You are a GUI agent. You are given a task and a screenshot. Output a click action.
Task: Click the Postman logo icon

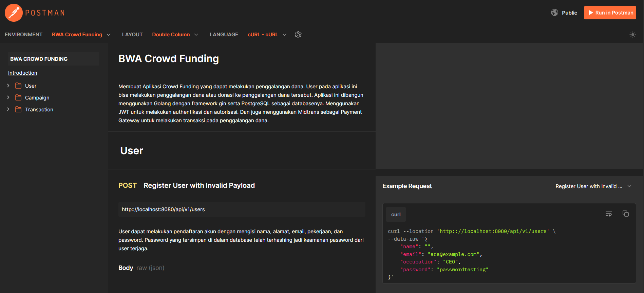tap(14, 13)
